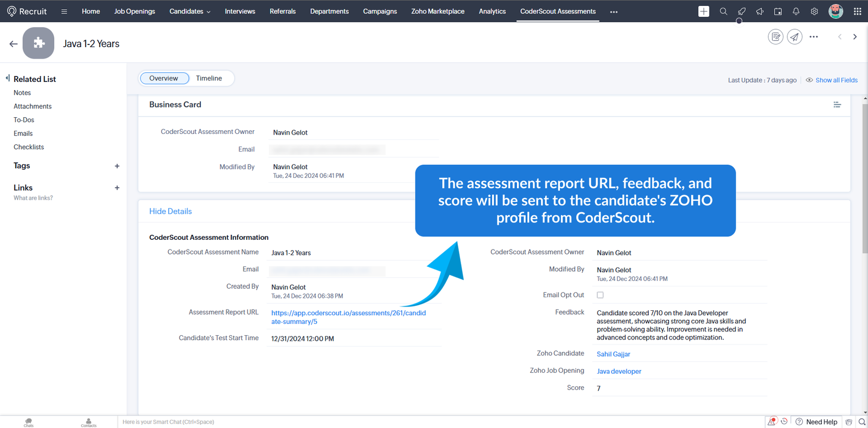The width and height of the screenshot is (868, 428).
Task: Expand the Candidates dropdown menu
Action: 190,11
